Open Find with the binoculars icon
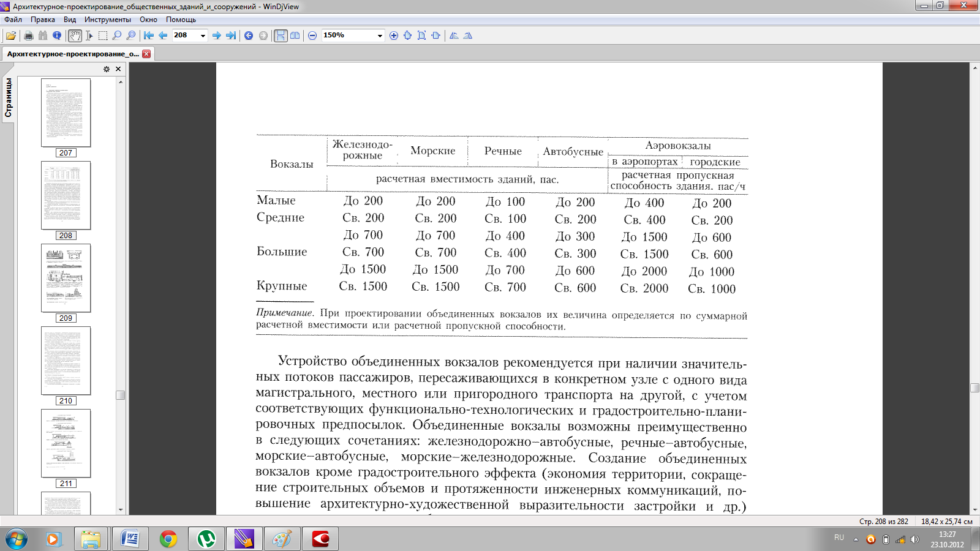980x551 pixels. click(42, 36)
